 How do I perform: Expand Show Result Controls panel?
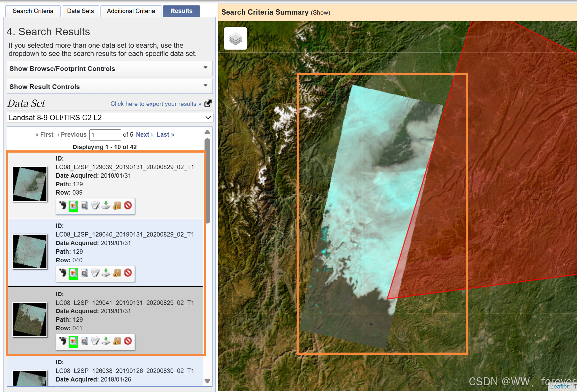pos(110,87)
